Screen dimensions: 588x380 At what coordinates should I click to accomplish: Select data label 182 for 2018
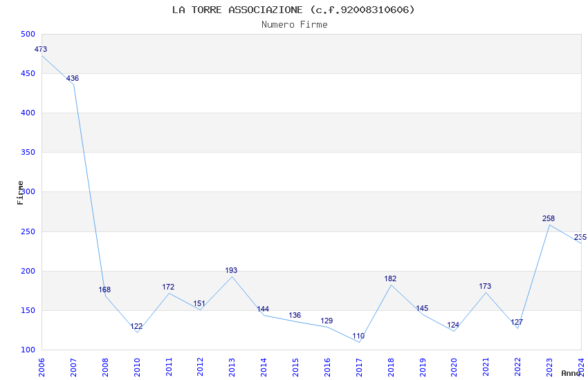(x=390, y=278)
